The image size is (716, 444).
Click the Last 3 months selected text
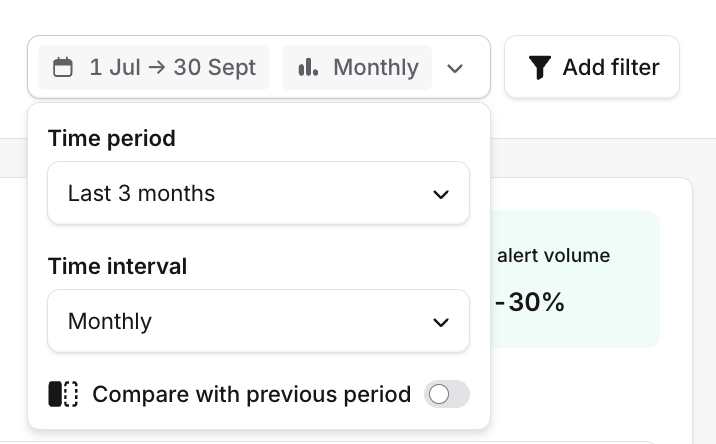(x=141, y=193)
